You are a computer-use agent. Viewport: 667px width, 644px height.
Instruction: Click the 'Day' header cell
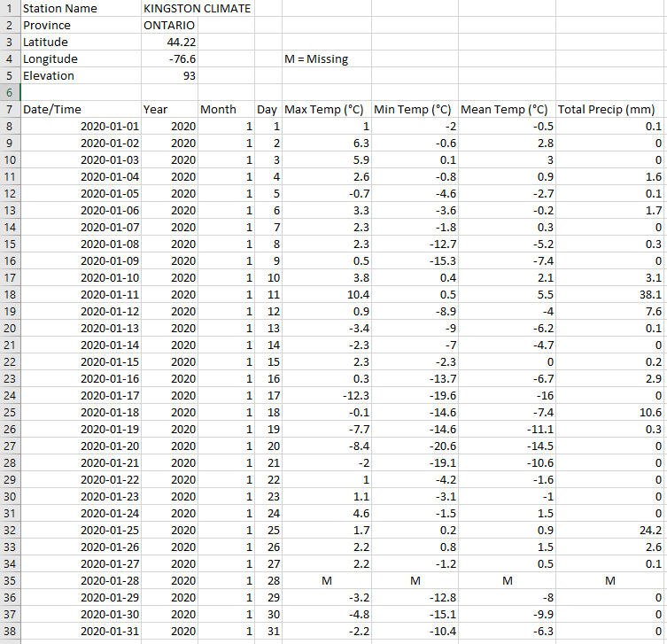(268, 109)
